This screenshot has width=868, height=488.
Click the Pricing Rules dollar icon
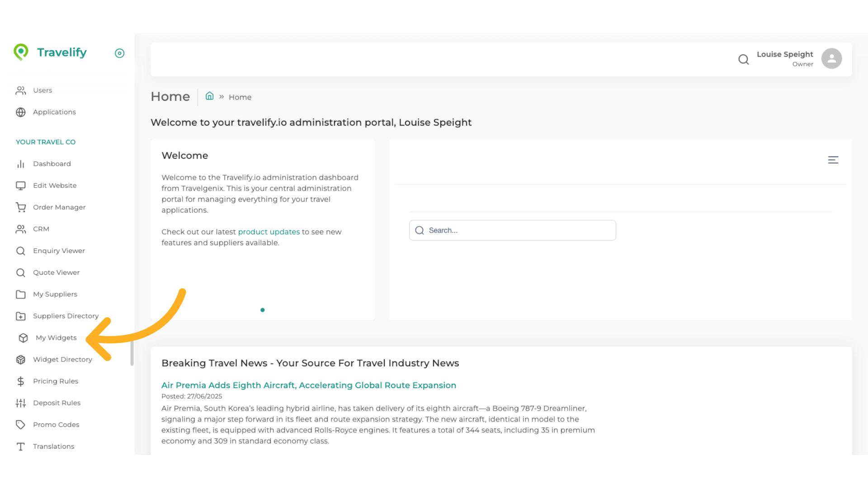tap(21, 381)
